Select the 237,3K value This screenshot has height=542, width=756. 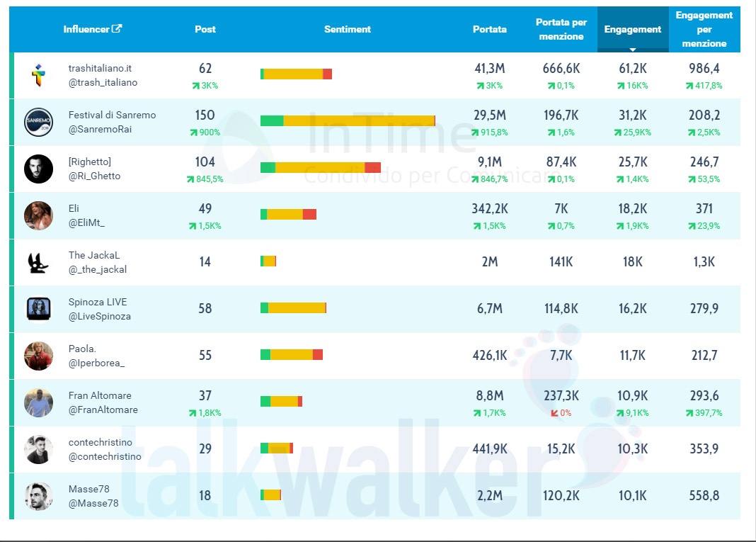tap(561, 396)
